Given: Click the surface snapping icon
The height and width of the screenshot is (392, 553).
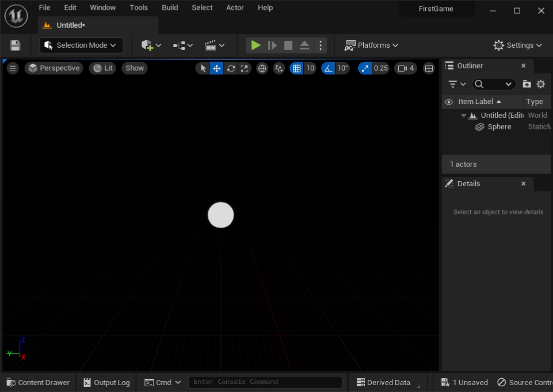Looking at the screenshot, I should point(279,68).
